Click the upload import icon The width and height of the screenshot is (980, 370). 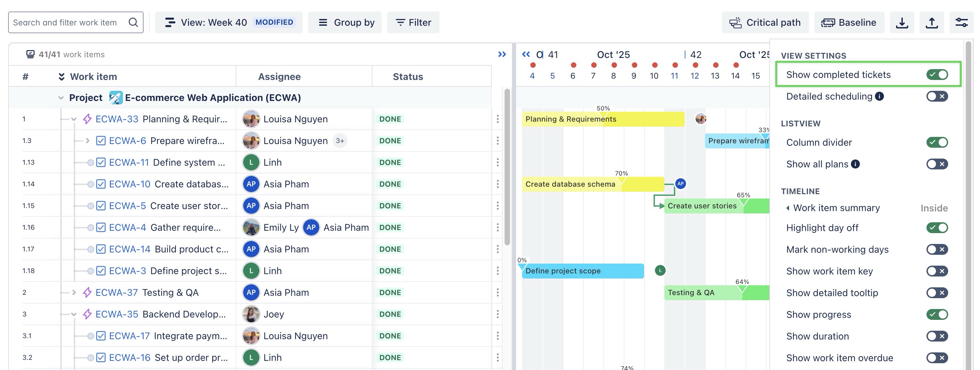click(x=932, y=22)
